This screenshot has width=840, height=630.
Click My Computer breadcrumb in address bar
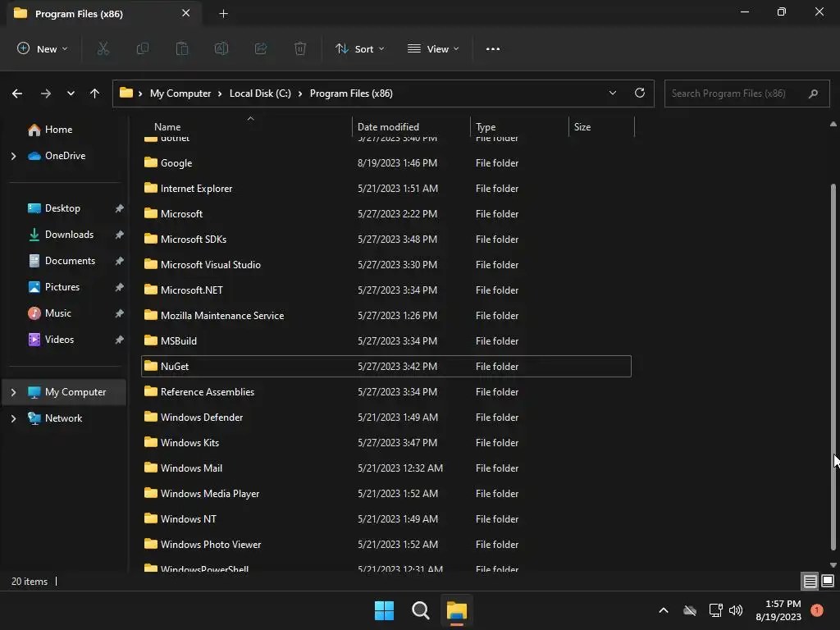coord(180,94)
